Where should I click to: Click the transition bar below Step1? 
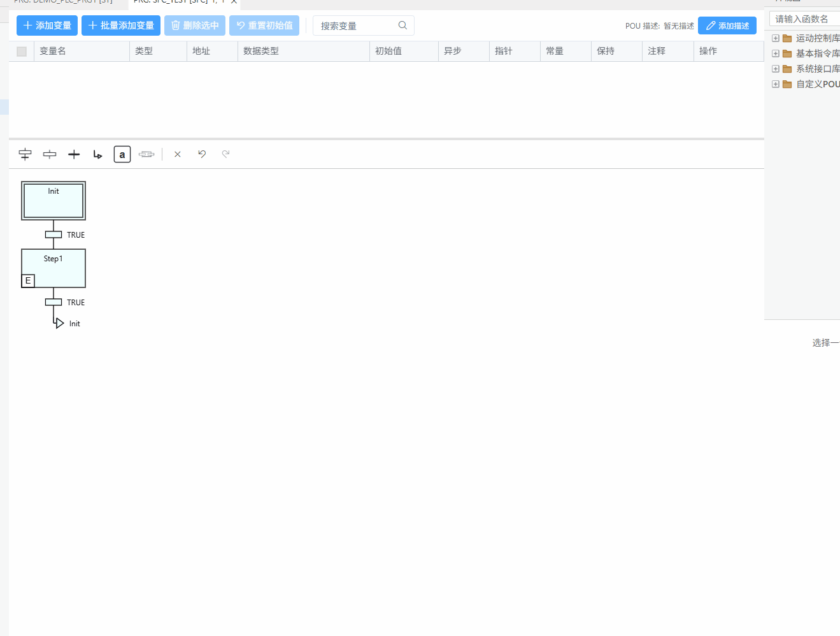[53, 302]
